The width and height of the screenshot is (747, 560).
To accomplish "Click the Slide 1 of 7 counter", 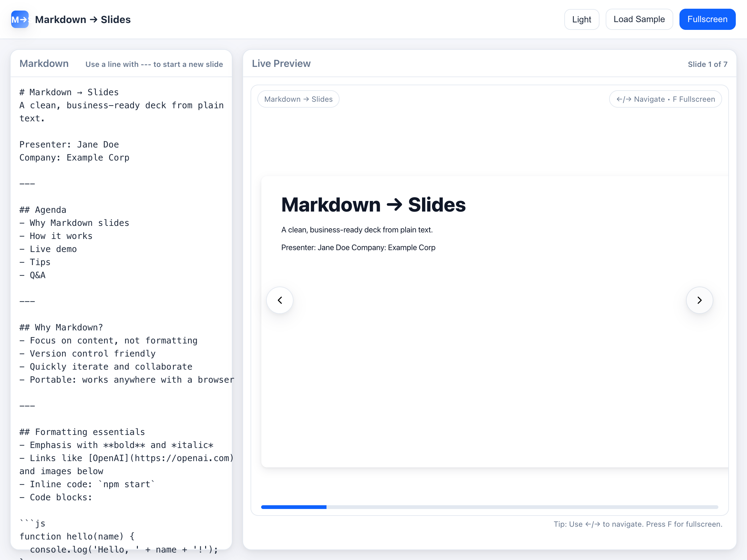I will point(707,64).
